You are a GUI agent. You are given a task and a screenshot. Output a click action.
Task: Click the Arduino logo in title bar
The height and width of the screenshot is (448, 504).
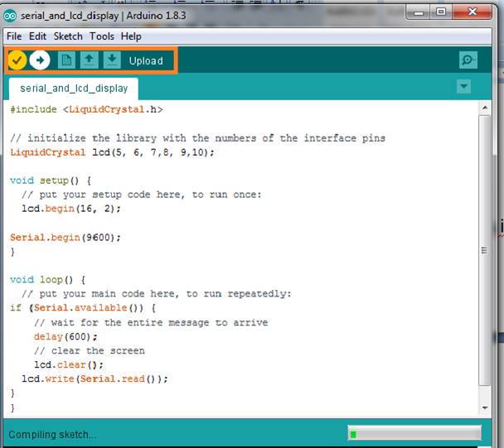[x=10, y=16]
